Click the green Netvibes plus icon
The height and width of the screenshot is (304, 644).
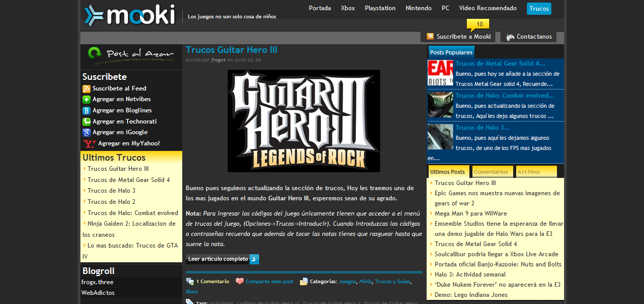[87, 100]
